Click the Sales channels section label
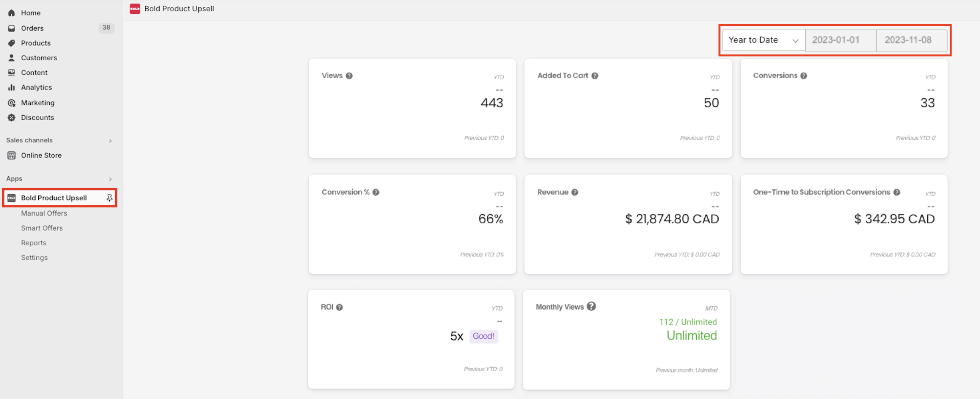The image size is (980, 399). (x=29, y=140)
